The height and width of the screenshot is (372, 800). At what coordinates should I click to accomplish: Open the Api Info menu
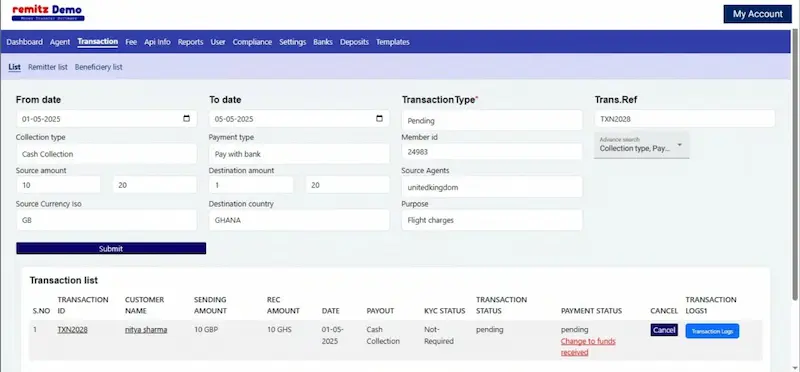(x=157, y=42)
